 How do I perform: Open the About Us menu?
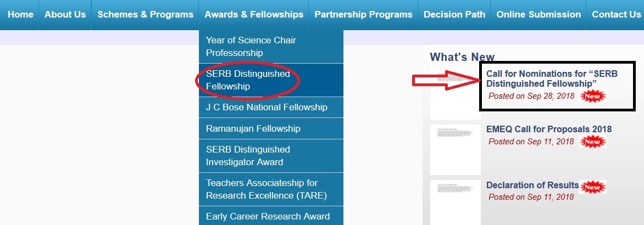pyautogui.click(x=65, y=15)
